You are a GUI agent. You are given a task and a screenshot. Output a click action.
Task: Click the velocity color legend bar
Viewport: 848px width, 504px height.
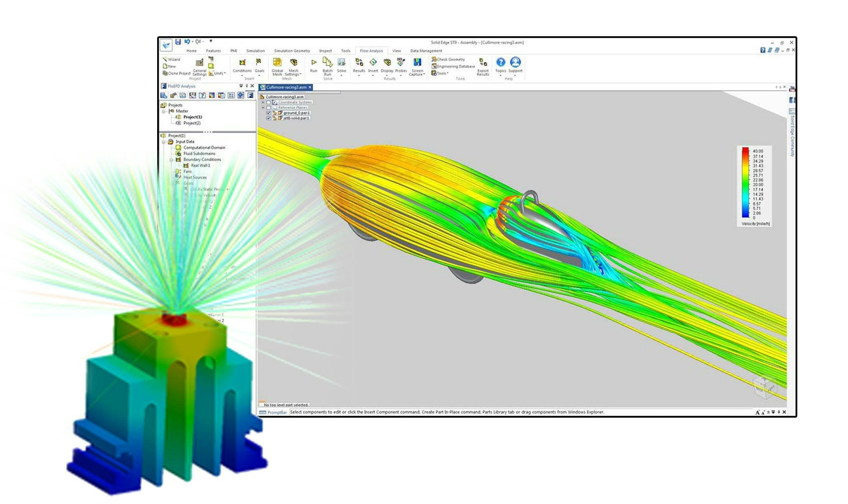(745, 183)
